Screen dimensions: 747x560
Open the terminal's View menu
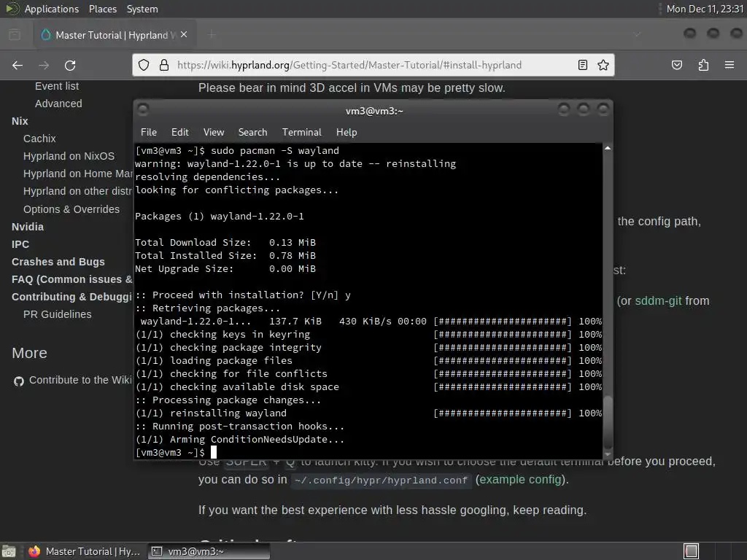coord(214,133)
